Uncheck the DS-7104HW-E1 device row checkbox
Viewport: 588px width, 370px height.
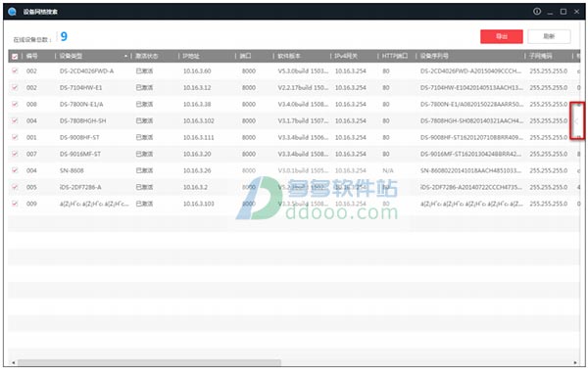15,87
